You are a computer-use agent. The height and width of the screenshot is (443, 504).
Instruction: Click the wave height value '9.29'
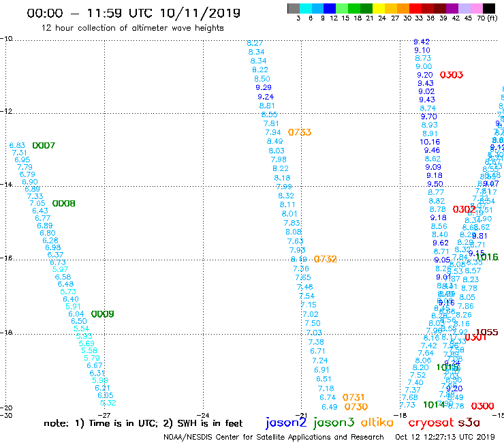[x=264, y=87]
